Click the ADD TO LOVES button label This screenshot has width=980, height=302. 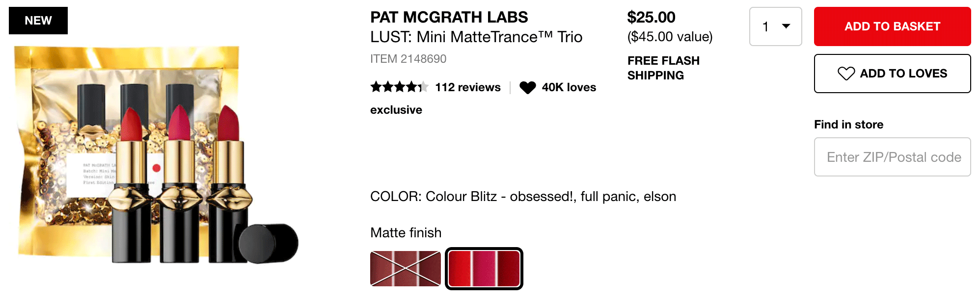point(903,74)
